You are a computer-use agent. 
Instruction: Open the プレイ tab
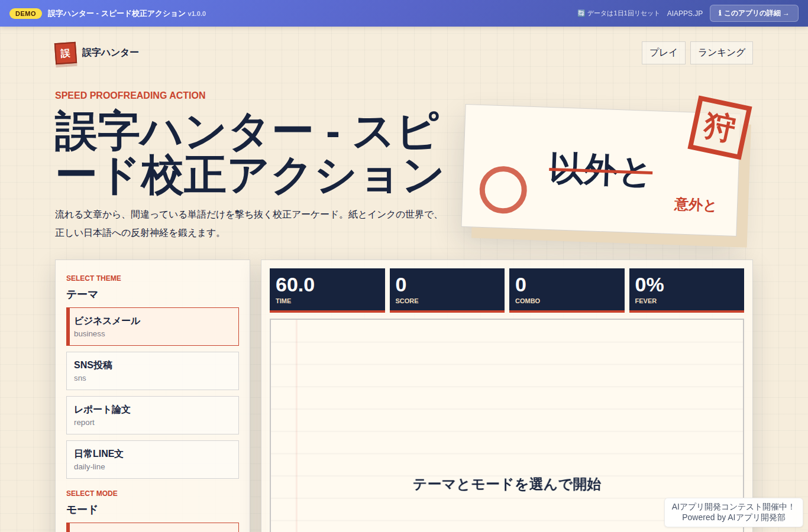click(x=664, y=53)
